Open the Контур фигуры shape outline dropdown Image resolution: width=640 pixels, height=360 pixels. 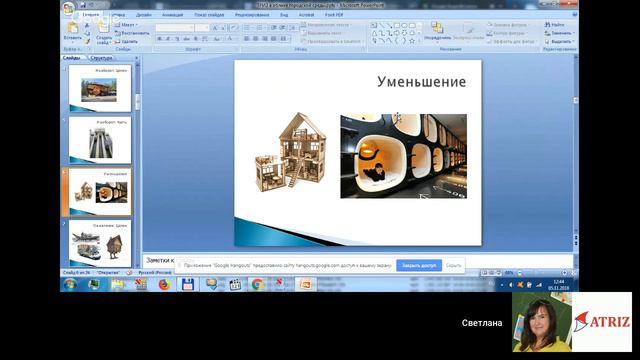(x=507, y=33)
